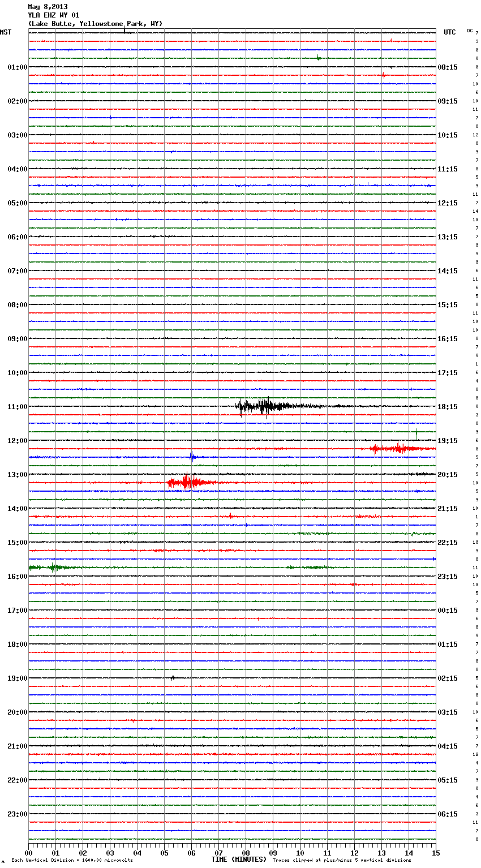This screenshot has height=868, width=481.
Task: Click the "UTC" timezone label
Action: 450,32
